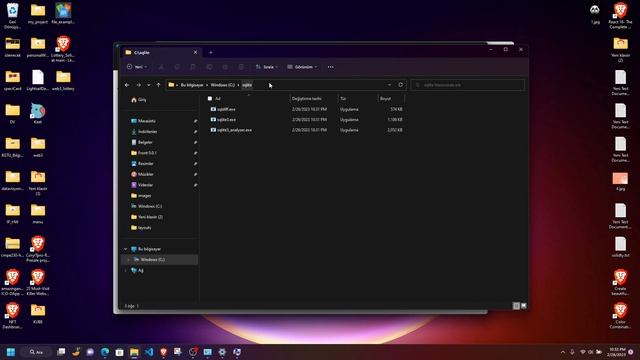Screen dimensions: 640x360
Task: Open the address bar history dropdown arrow
Action: [389, 85]
